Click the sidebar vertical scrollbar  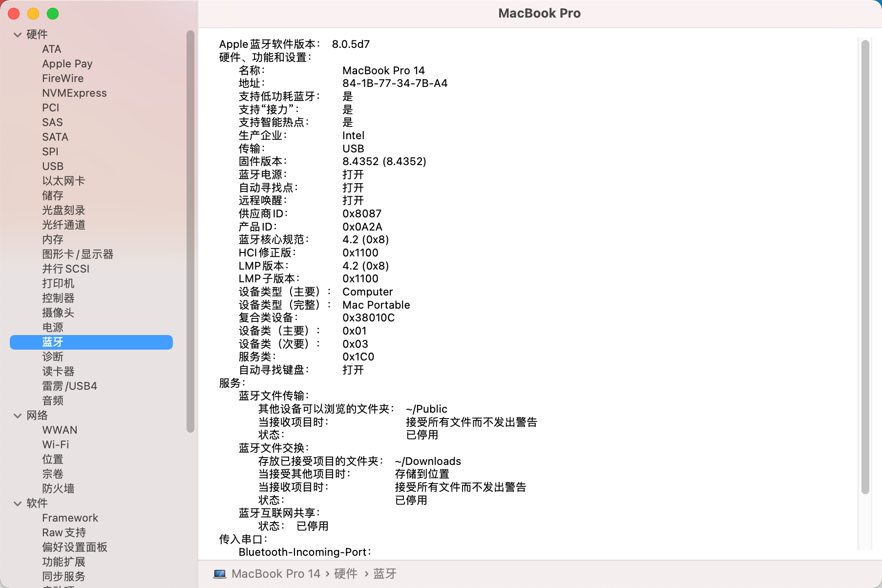click(x=190, y=231)
